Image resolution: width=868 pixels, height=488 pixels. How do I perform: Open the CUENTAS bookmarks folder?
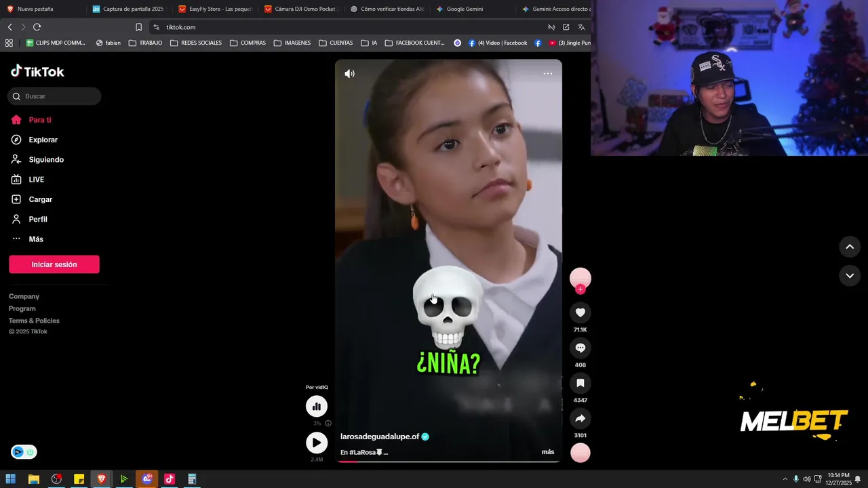(336, 43)
